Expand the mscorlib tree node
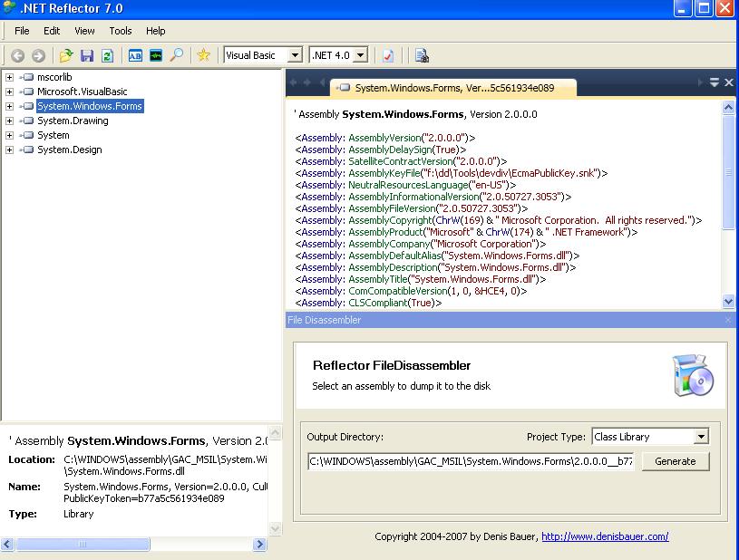Image resolution: width=739 pixels, height=560 pixels. [9, 77]
